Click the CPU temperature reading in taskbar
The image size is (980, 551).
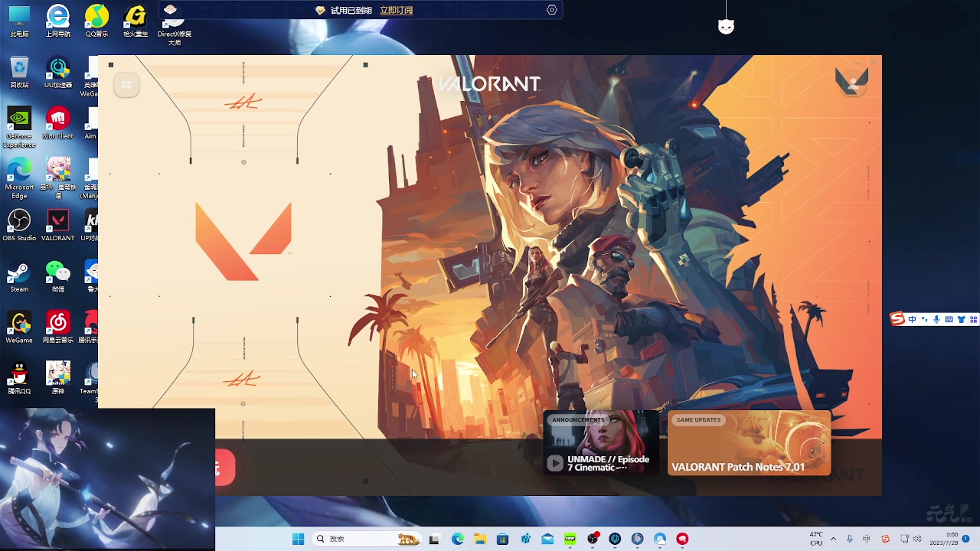coord(816,539)
